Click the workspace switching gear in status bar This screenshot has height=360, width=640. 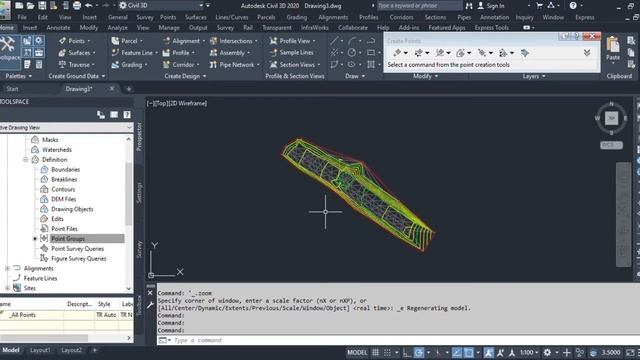click(547, 352)
